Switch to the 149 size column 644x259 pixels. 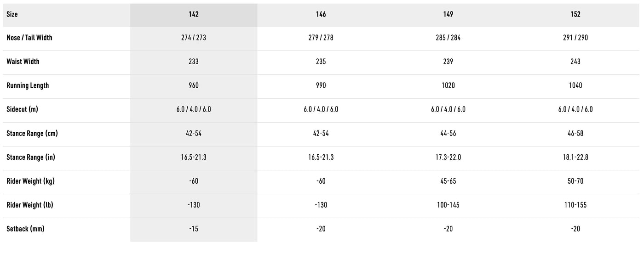448,14
